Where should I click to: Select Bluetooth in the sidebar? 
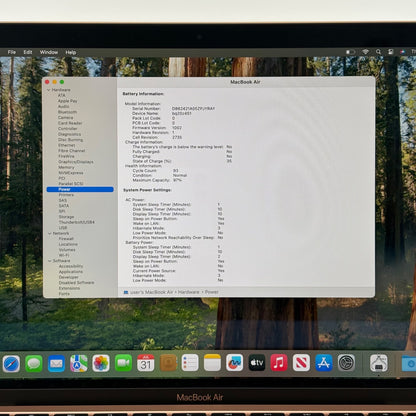tap(67, 112)
